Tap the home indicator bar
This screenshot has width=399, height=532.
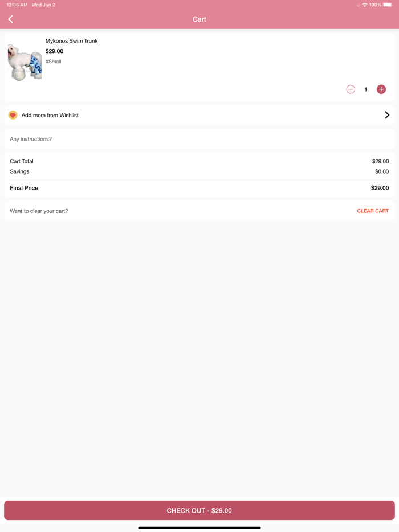pos(199,527)
